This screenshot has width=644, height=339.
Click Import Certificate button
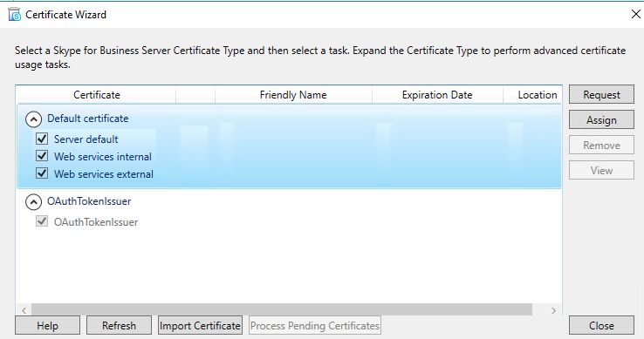200,325
